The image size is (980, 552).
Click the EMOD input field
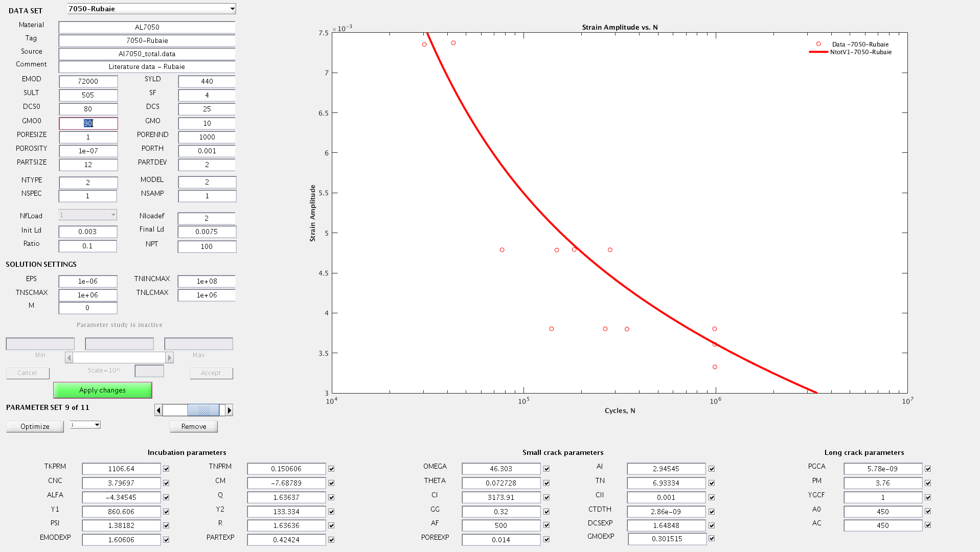pyautogui.click(x=88, y=81)
